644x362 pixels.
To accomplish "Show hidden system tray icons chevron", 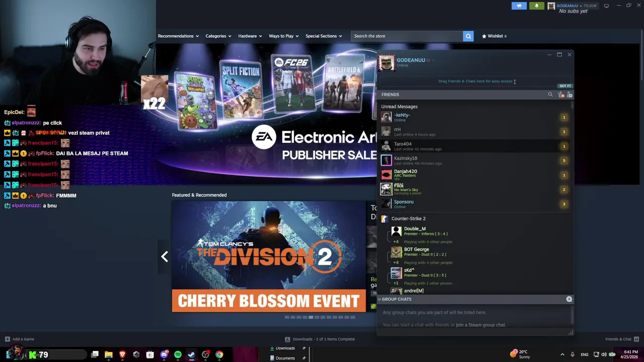I will (562, 354).
